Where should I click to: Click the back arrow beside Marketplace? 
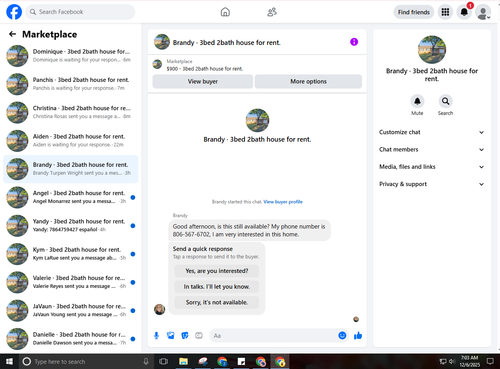point(12,34)
